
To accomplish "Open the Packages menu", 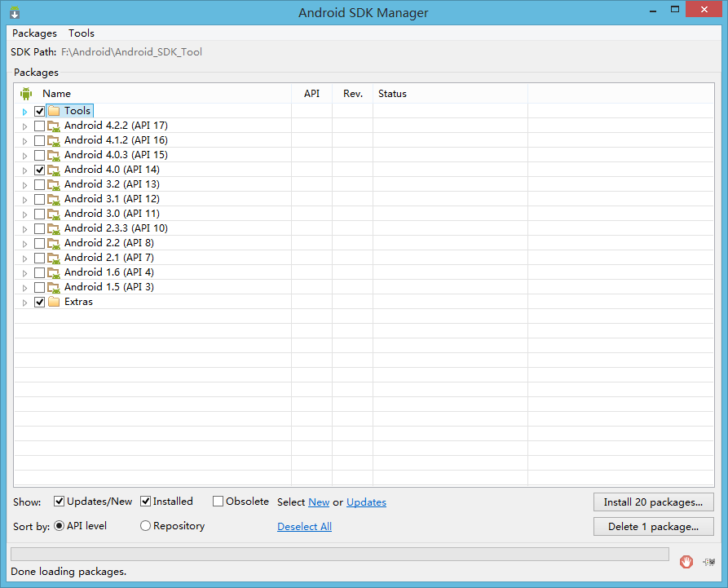I will click(34, 33).
